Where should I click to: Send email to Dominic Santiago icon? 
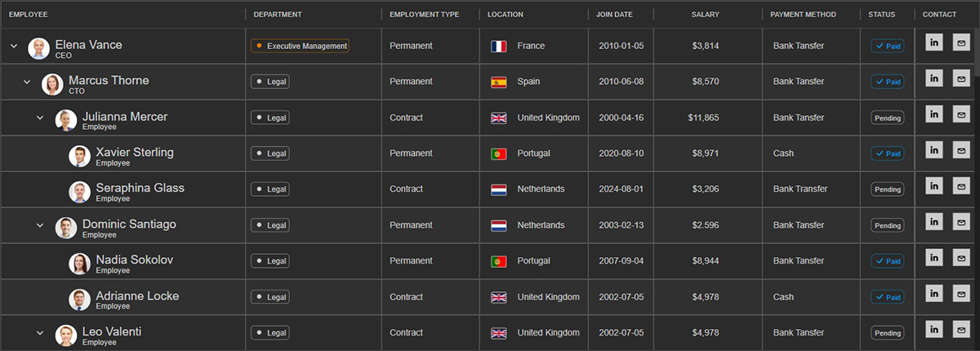pos(961,222)
